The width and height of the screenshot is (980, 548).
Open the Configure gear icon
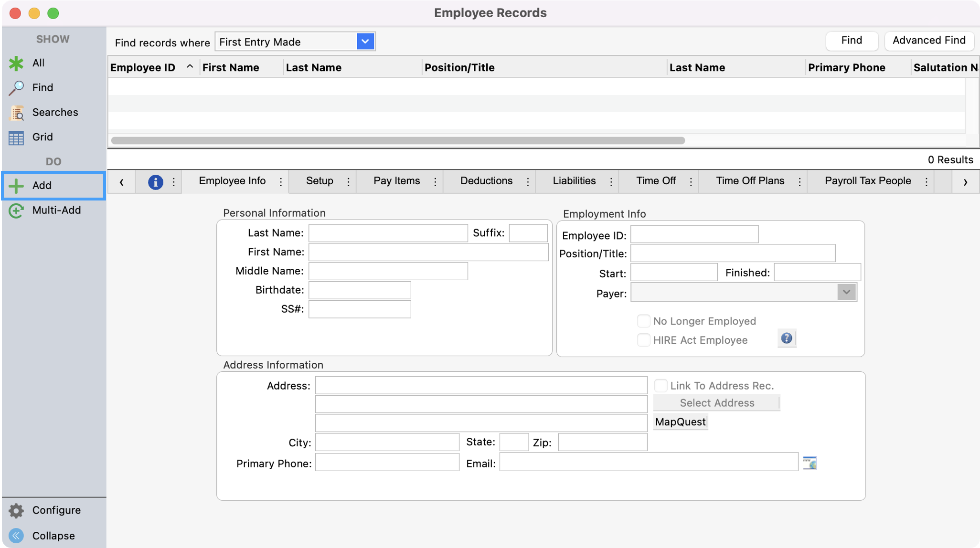[16, 510]
